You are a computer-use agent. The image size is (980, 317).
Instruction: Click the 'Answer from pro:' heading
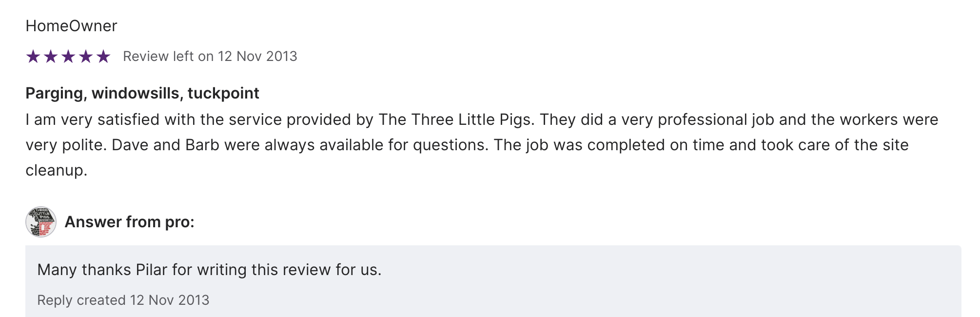pos(129,222)
